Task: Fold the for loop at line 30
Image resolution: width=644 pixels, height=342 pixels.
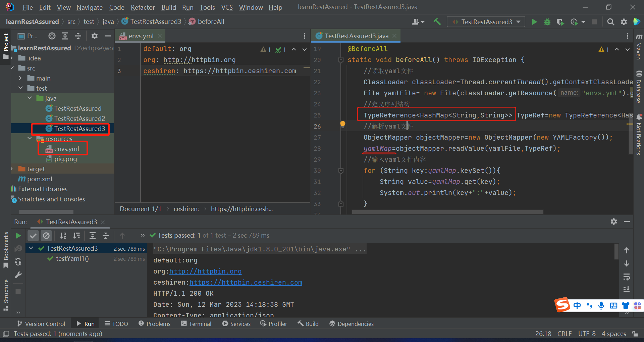Action: point(341,170)
